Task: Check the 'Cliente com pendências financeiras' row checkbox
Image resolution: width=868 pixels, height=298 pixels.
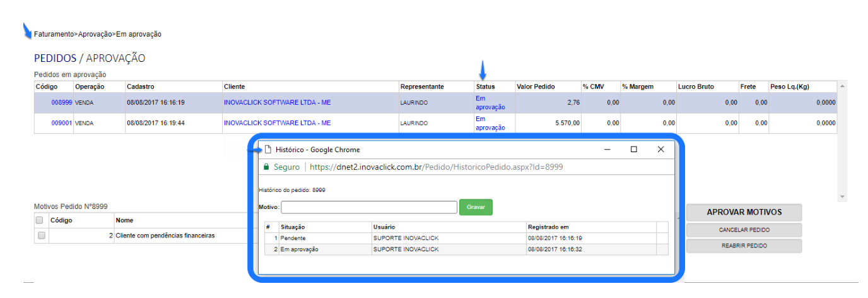Action: 42,235
